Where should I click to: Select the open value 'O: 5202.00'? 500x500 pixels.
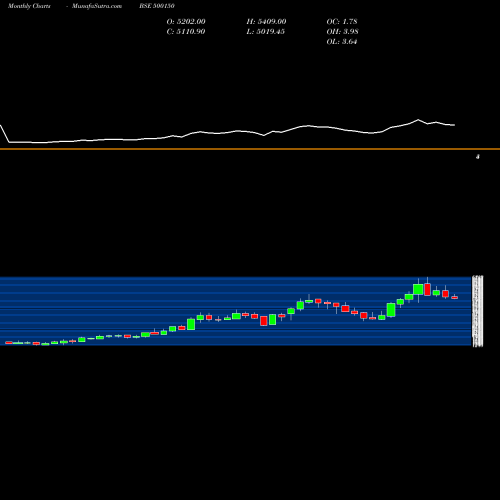pos(186,22)
